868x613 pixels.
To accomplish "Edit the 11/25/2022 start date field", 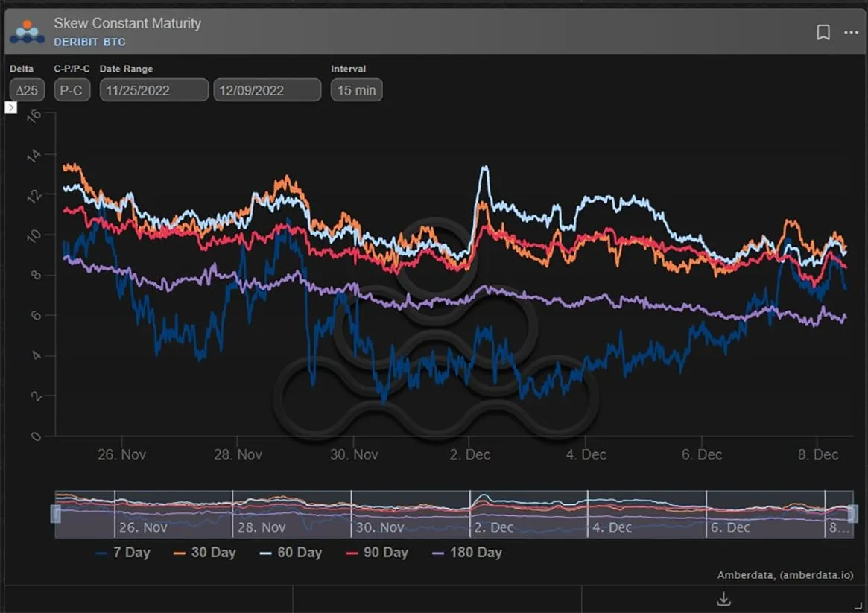I will (x=154, y=90).
